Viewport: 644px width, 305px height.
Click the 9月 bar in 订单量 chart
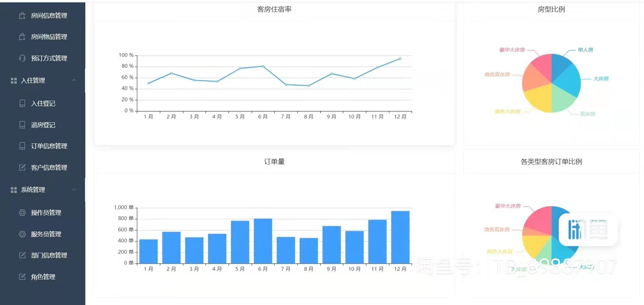332,245
